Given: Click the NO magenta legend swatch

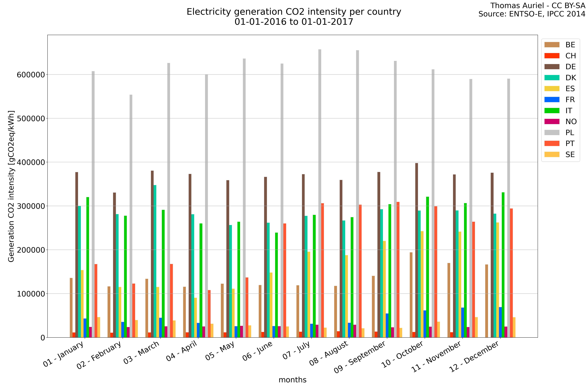Looking at the screenshot, I should 552,122.
